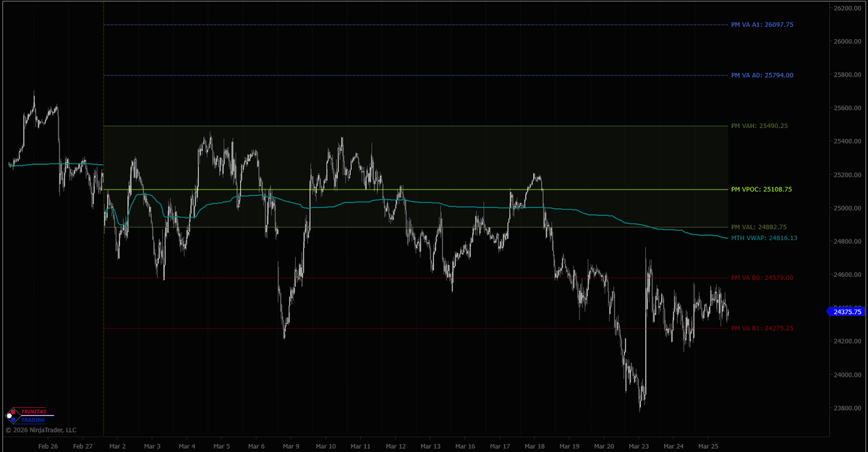Click the Mar 24 date label
868x452 pixels.
[x=673, y=447]
